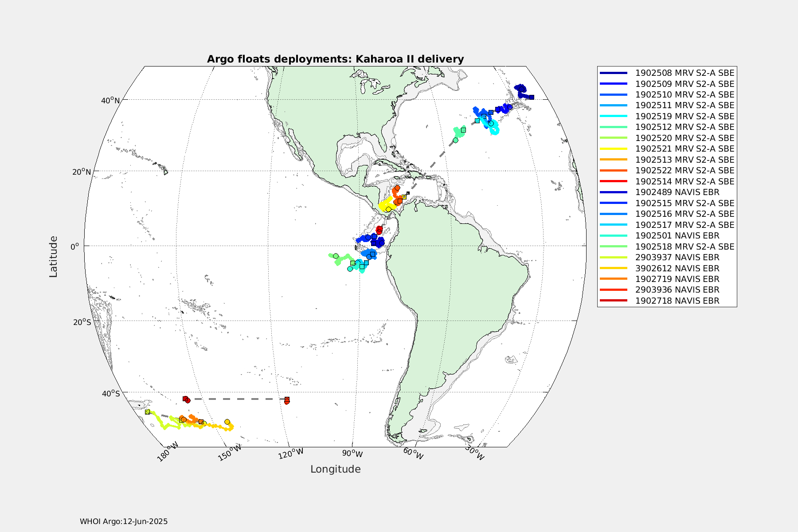Image resolution: width=798 pixels, height=532 pixels.
Task: Click legend label 1902516 MRV S2-A SBE
Action: click(x=685, y=214)
